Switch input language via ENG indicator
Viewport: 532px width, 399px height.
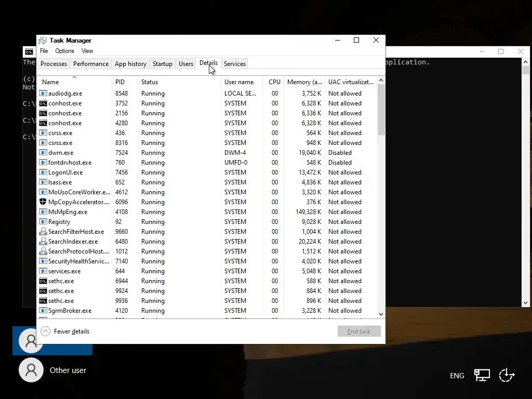457,376
